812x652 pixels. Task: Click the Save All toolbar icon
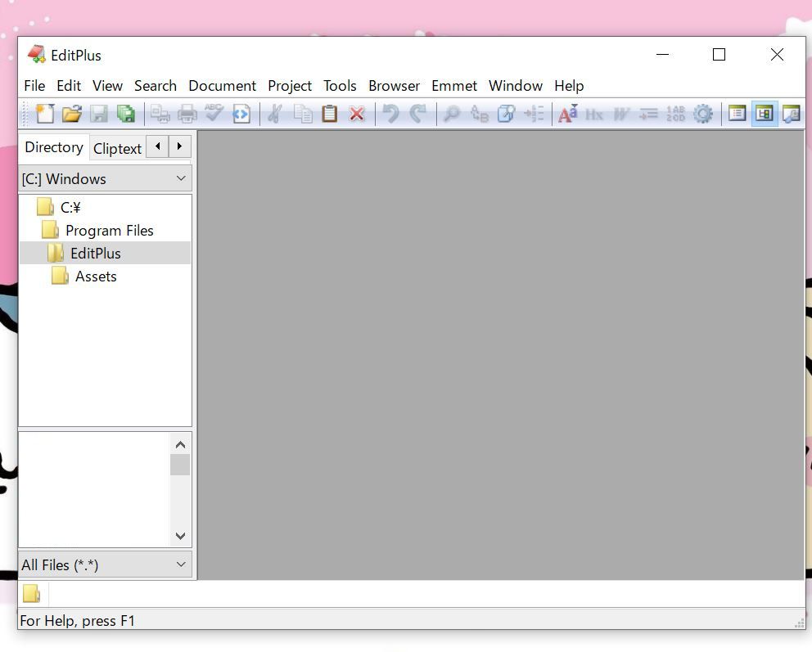[x=126, y=114]
